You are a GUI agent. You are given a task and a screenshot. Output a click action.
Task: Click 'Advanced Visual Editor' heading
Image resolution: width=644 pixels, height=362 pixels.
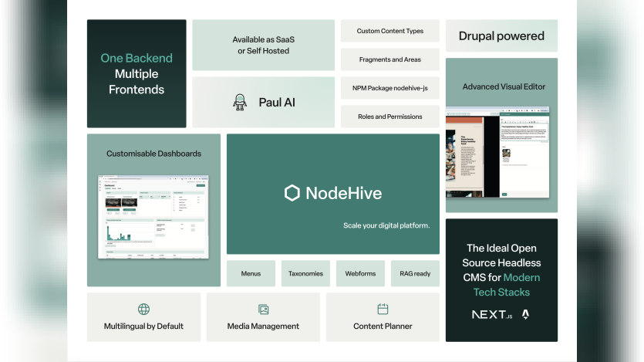pyautogui.click(x=504, y=86)
